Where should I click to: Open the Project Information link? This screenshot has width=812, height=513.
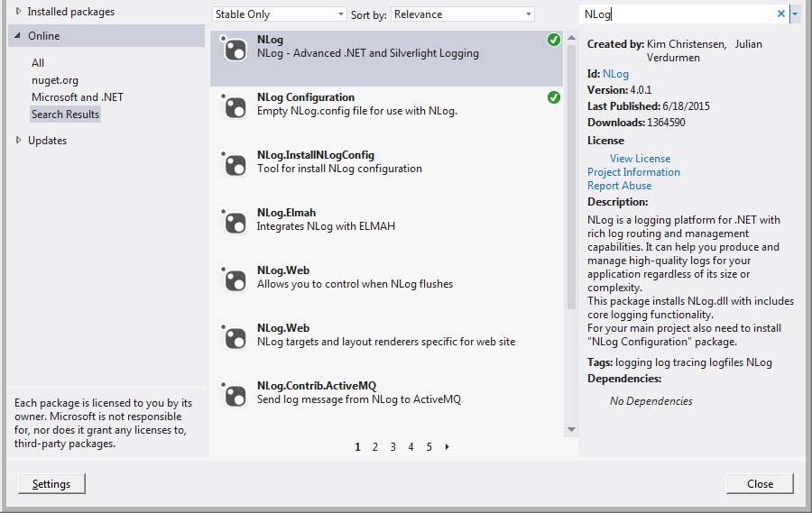633,172
